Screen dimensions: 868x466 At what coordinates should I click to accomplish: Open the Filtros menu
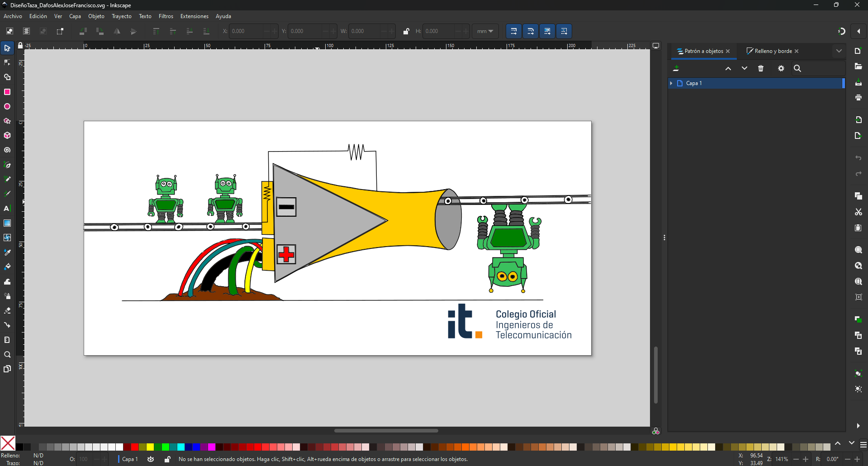pos(166,16)
